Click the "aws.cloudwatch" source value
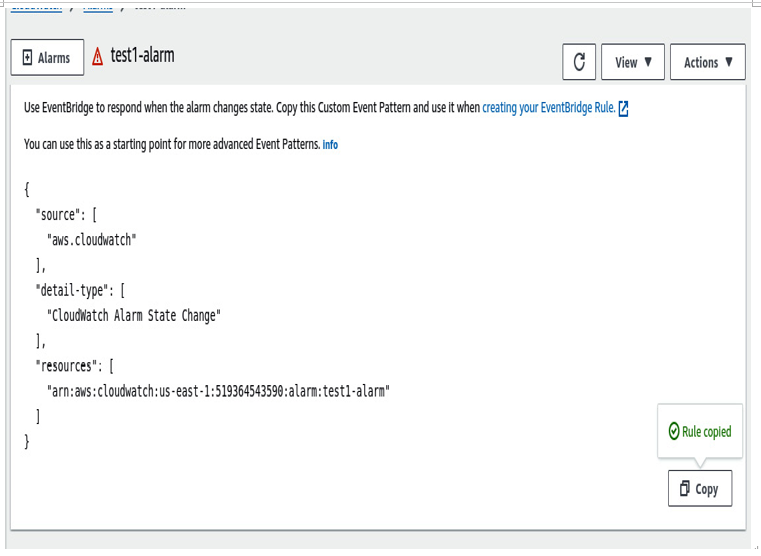Viewport: 761px width, 556px height. pyautogui.click(x=92, y=240)
